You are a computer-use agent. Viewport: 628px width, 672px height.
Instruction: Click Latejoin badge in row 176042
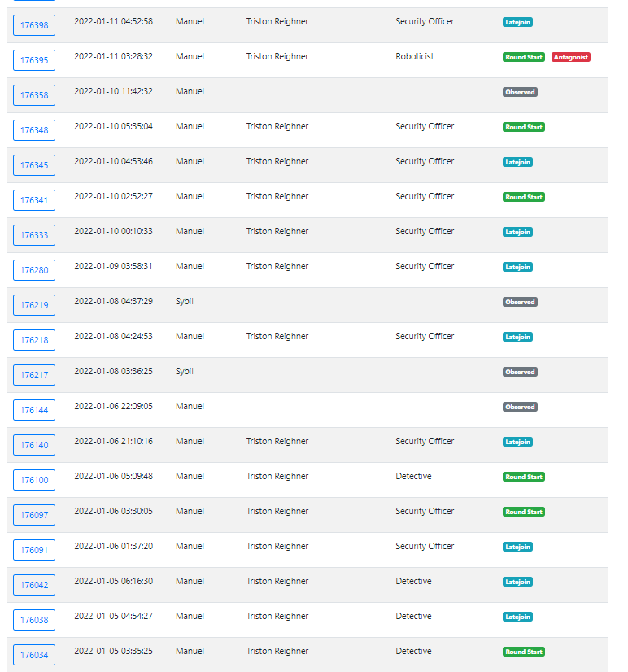[x=517, y=583]
